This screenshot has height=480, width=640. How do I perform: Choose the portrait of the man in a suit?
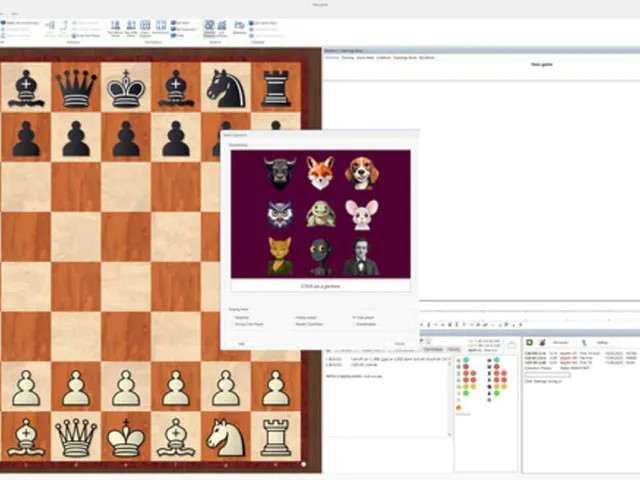(x=362, y=257)
